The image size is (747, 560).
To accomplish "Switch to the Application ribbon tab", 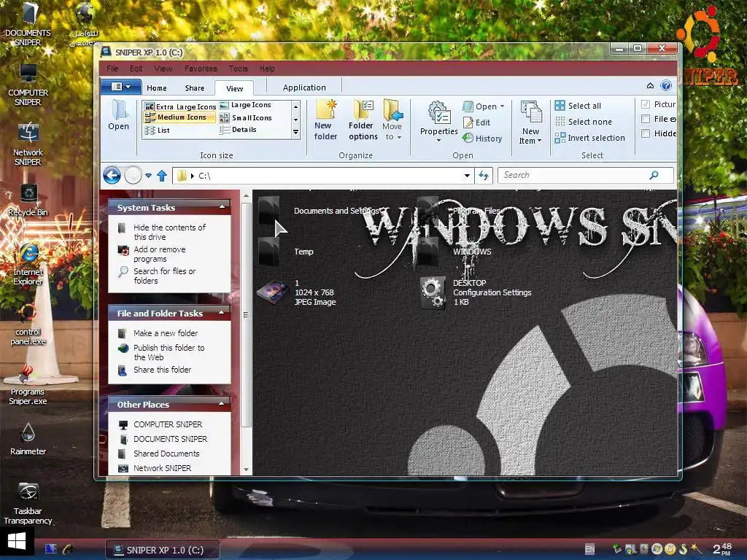I will pos(304,87).
